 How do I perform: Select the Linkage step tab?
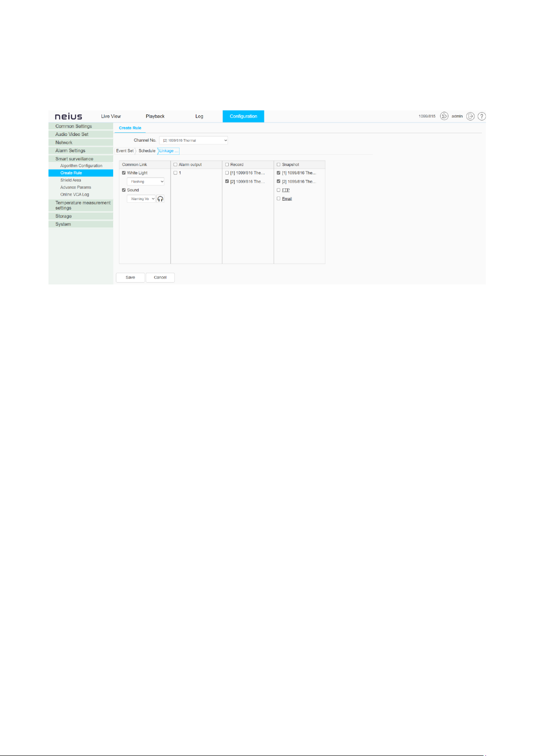[169, 151]
